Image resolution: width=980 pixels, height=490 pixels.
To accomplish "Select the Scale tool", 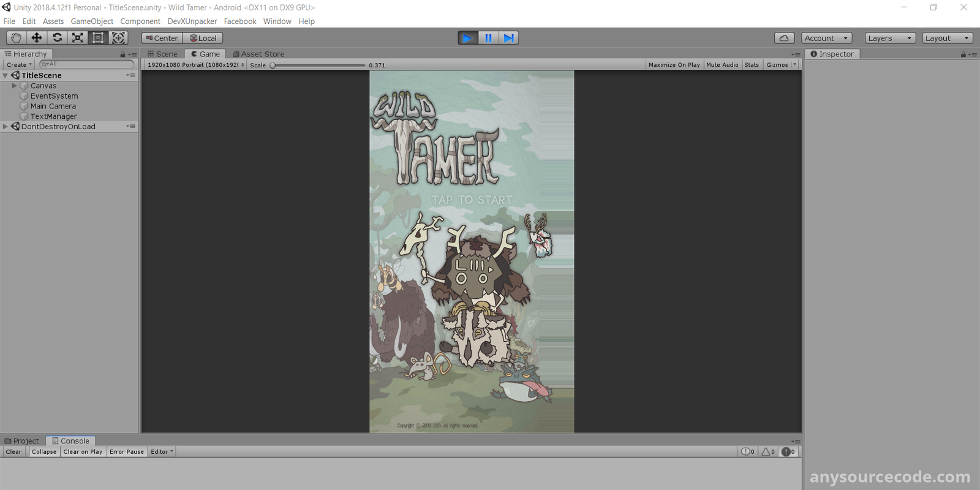I will 78,38.
